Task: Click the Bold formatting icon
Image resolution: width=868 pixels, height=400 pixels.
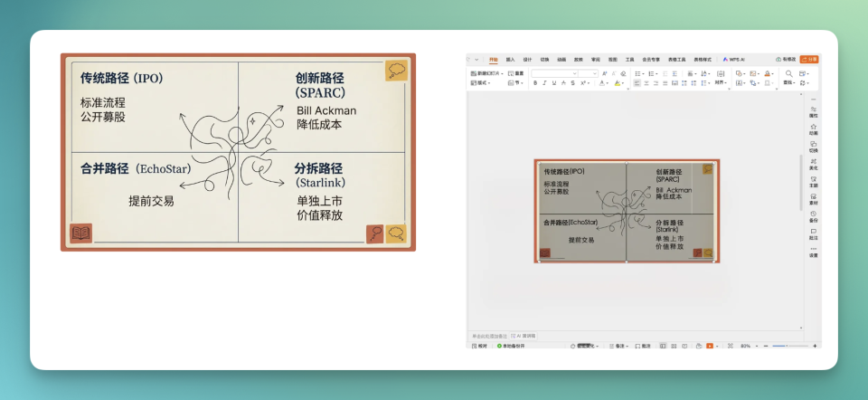Action: pos(534,82)
